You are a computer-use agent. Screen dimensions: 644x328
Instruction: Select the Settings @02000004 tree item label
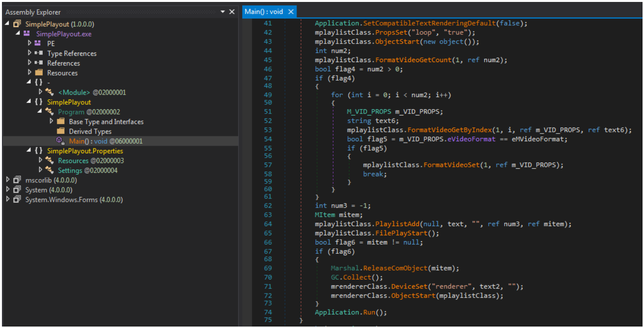pos(88,170)
